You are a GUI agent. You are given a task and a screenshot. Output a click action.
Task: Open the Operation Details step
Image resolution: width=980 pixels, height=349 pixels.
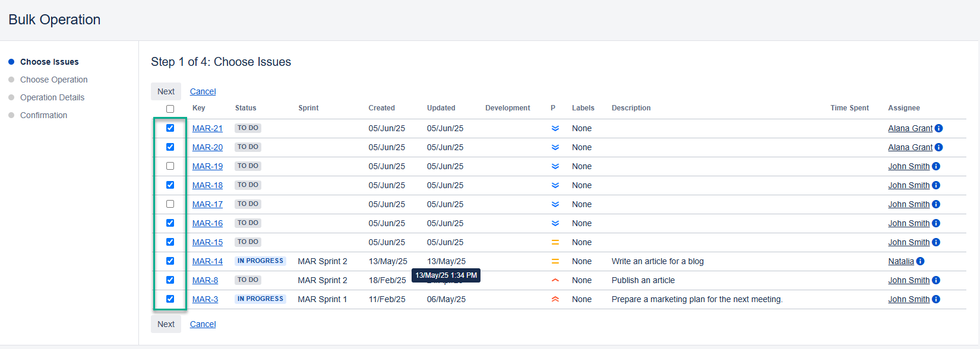52,97
